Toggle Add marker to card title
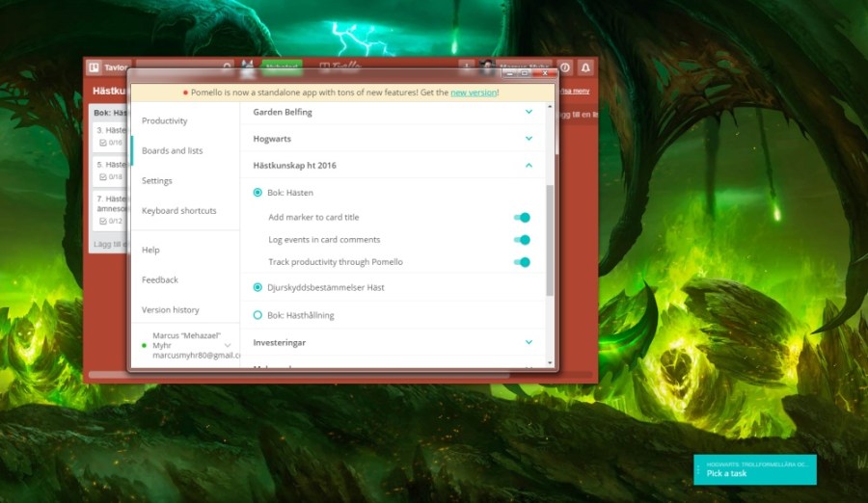Viewport: 868px width, 503px height. coord(522,218)
